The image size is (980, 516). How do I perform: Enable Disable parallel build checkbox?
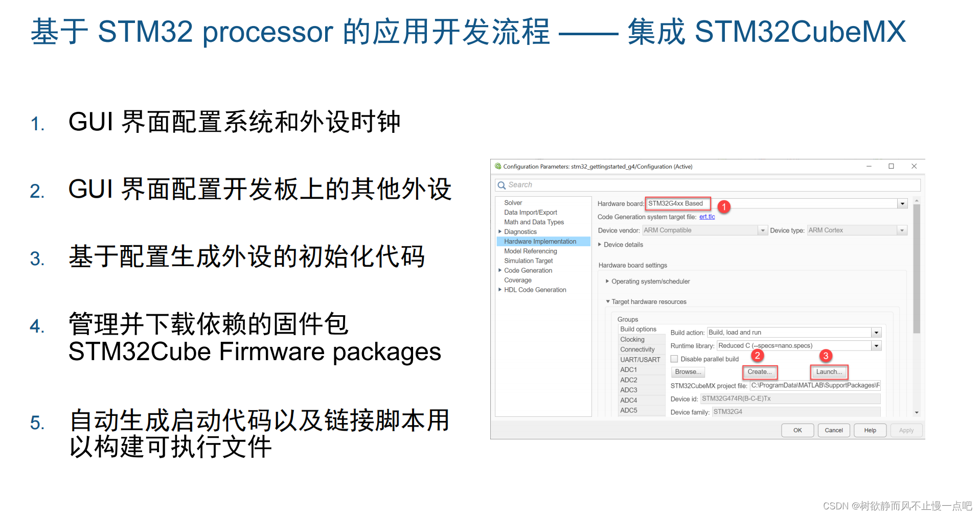coord(674,359)
